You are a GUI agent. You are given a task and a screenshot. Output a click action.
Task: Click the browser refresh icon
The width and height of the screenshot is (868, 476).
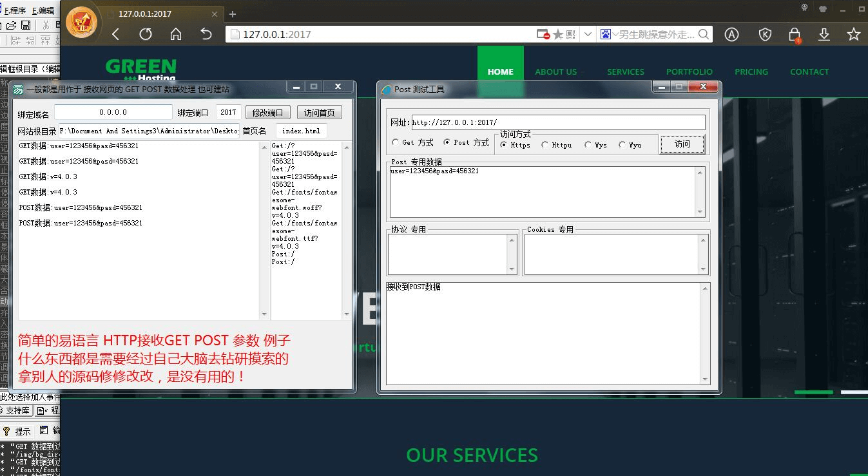(x=146, y=33)
